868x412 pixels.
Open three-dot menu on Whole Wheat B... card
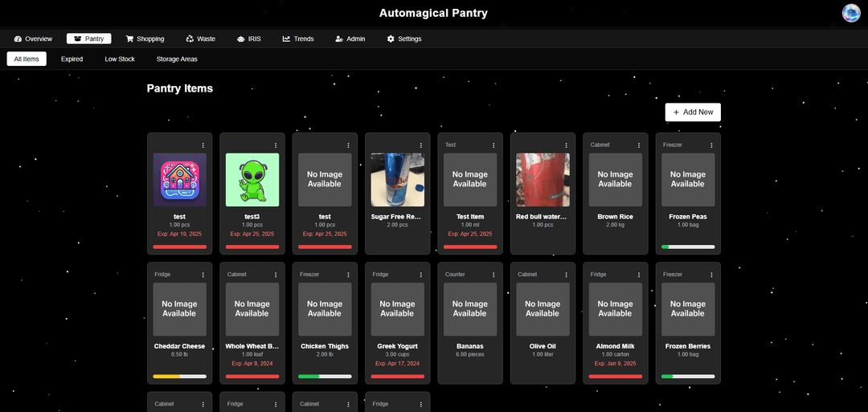click(276, 275)
